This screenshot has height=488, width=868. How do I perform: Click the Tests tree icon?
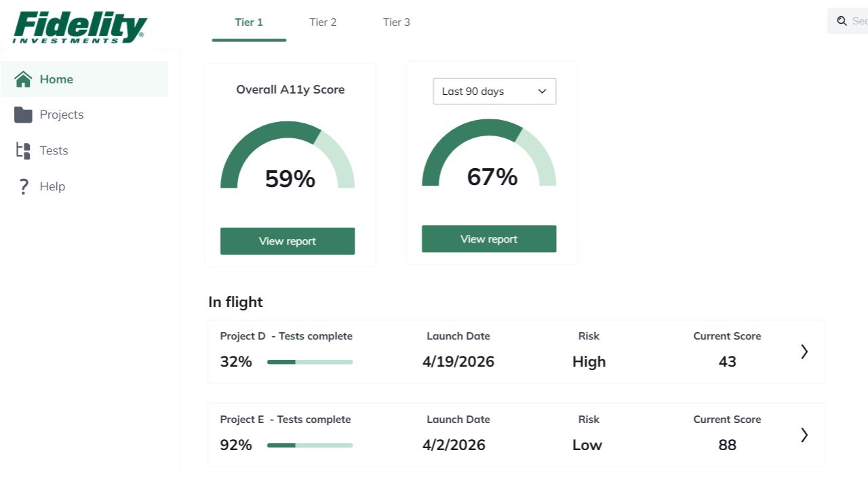[x=23, y=150]
